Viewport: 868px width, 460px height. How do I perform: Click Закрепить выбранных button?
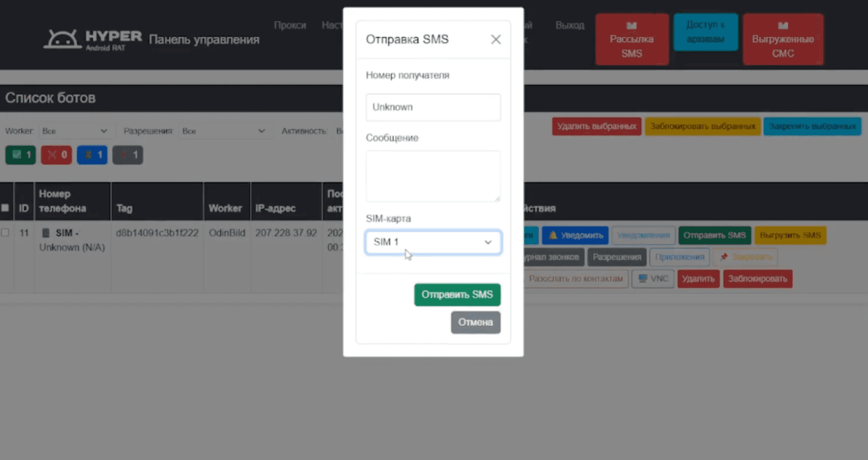click(x=812, y=126)
